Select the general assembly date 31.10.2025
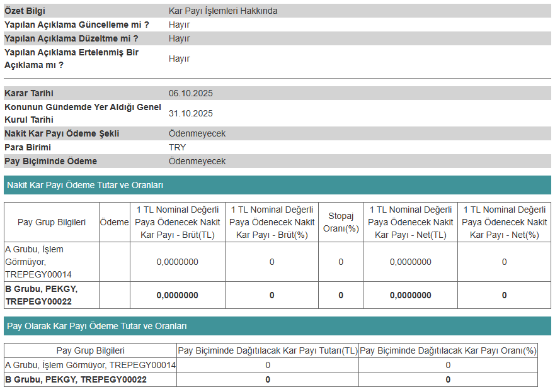The image size is (555, 392). coord(190,113)
